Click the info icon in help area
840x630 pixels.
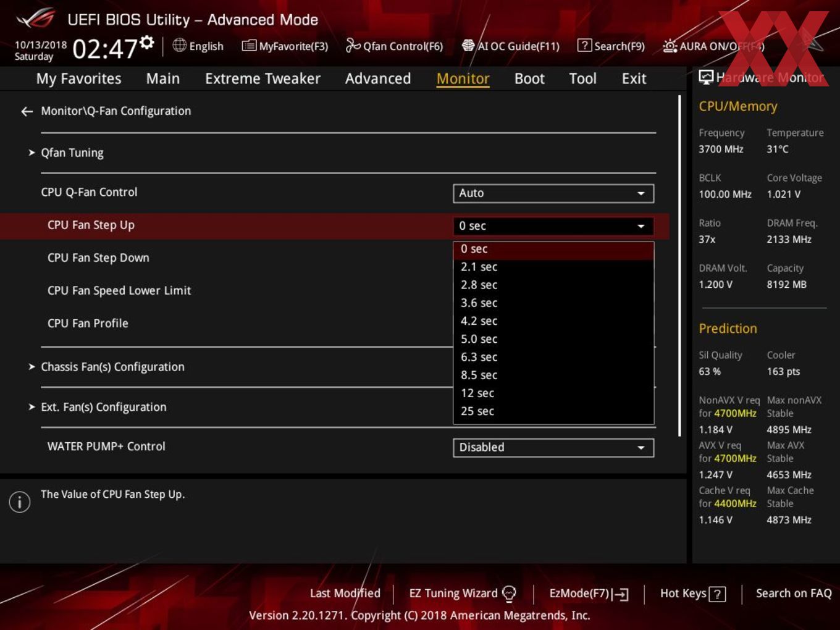pos(20,502)
